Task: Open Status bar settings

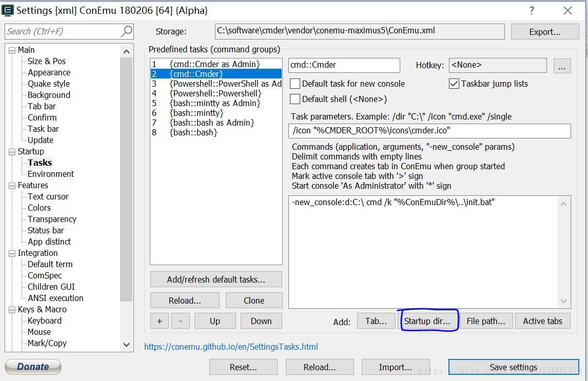Action: point(46,230)
